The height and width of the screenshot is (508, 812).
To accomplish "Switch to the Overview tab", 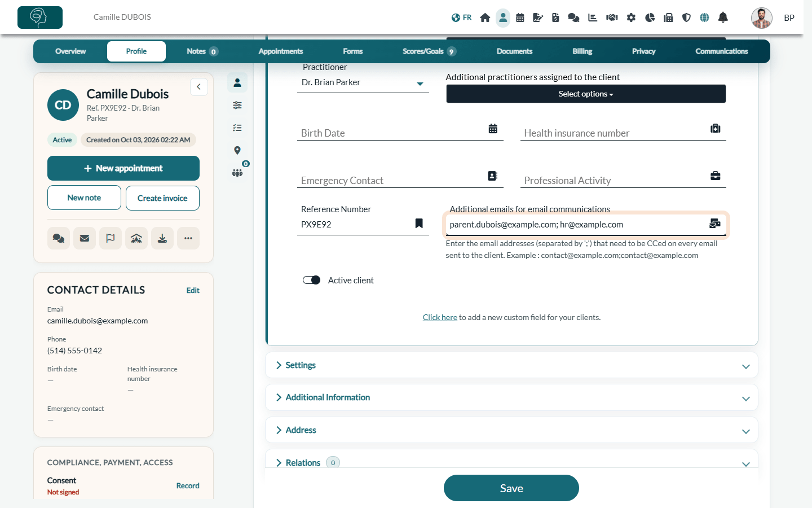I will click(70, 51).
